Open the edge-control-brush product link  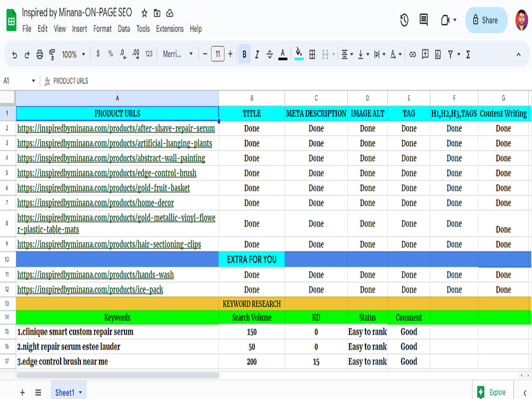coord(107,173)
